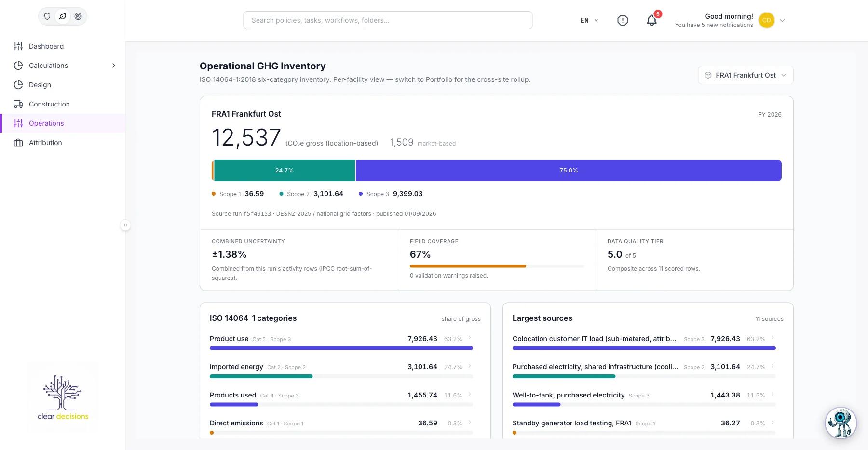
Task: Click the Attribution briefcase icon
Action: click(x=18, y=143)
